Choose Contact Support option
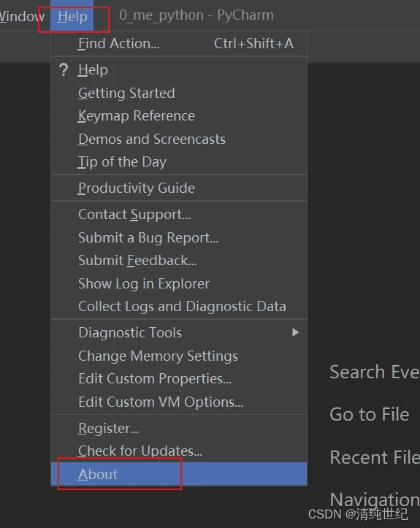Screen dimensions: 420x528 [x=179, y=215]
